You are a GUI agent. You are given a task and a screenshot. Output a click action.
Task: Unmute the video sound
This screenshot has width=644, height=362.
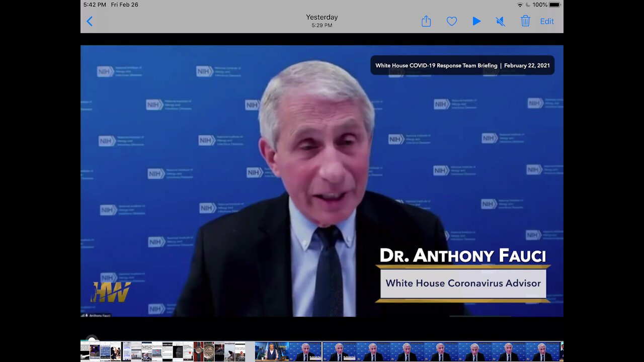(x=500, y=21)
